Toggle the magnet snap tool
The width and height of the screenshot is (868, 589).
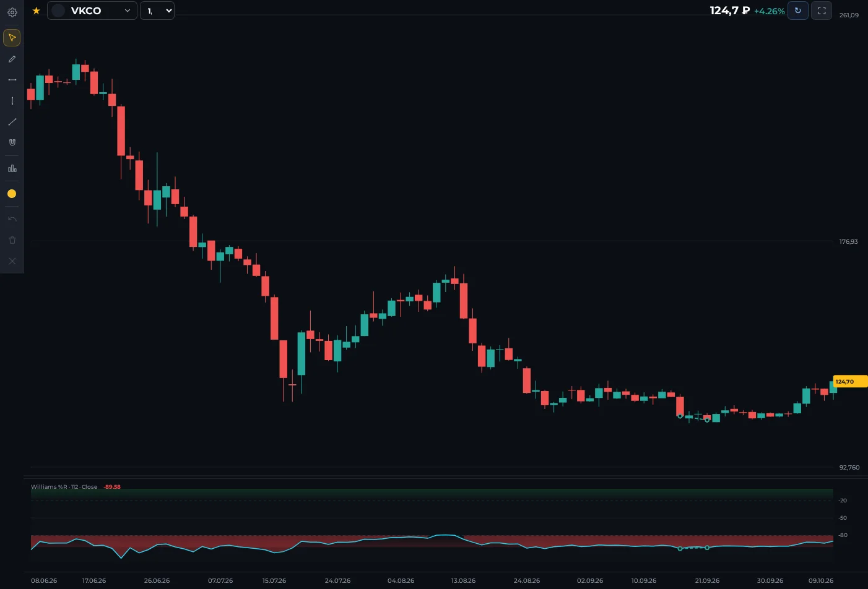point(12,142)
